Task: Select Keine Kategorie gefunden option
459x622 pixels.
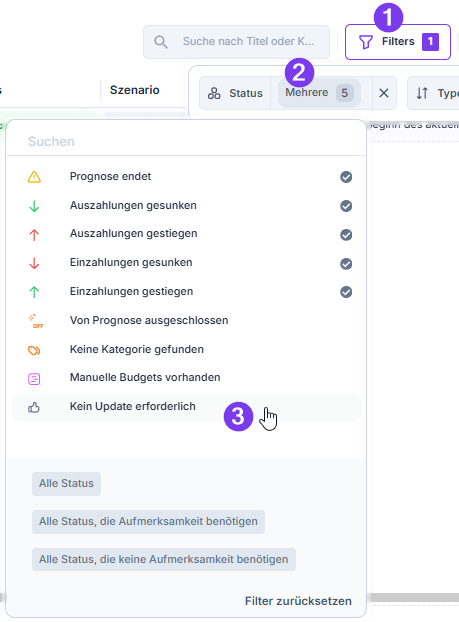Action: pos(186,349)
